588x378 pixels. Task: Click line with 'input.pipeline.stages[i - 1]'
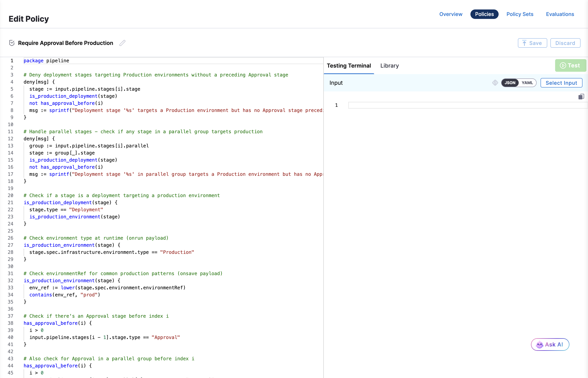tap(105, 337)
